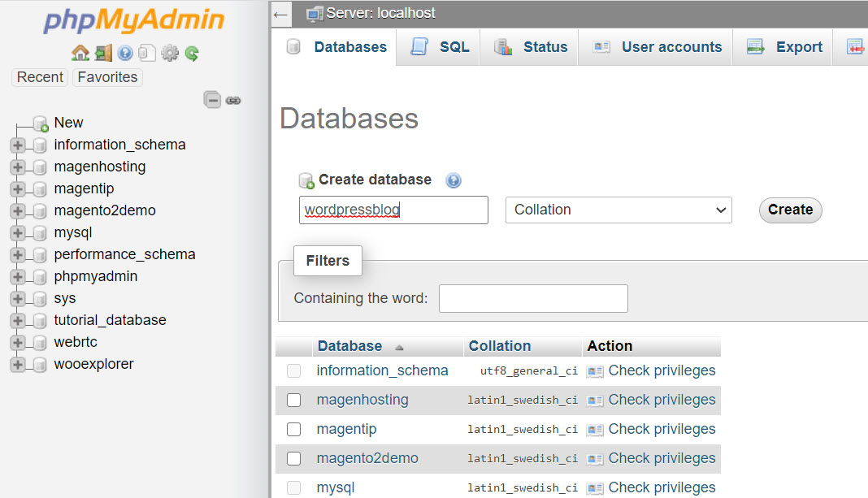Click database icon beside phpmyadmin in tree
This screenshot has width=868, height=498.
pyautogui.click(x=40, y=277)
